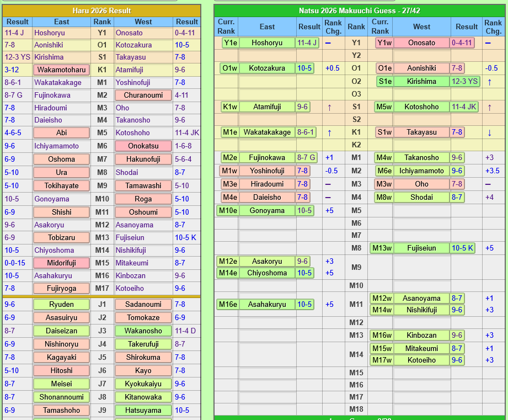
Task: Pick the Kayo button at J6 West
Action: [143, 371]
